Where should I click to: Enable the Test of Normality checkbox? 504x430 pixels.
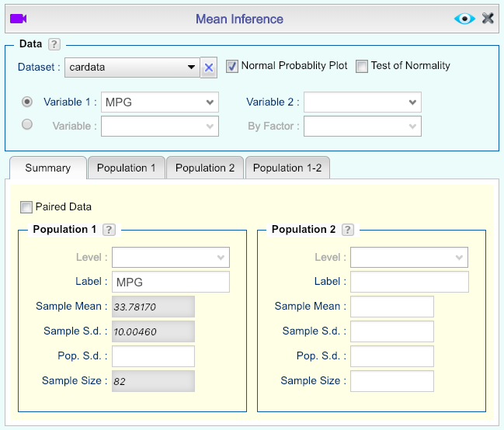click(x=362, y=66)
